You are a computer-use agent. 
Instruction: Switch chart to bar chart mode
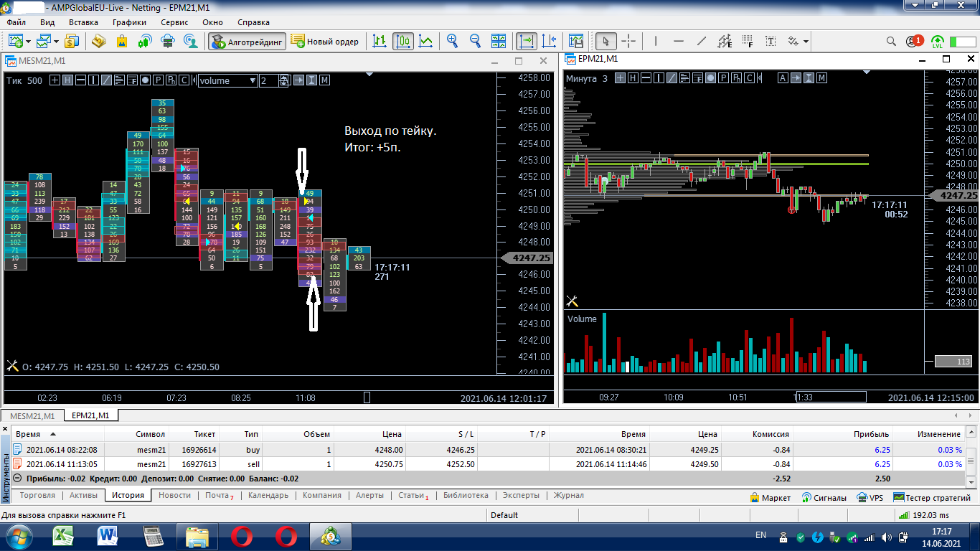[x=380, y=41]
